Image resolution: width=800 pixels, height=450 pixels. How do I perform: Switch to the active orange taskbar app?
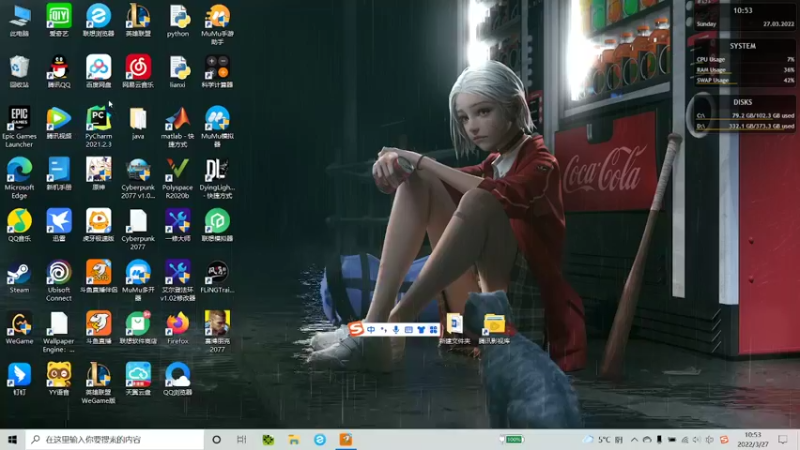[x=345, y=439]
